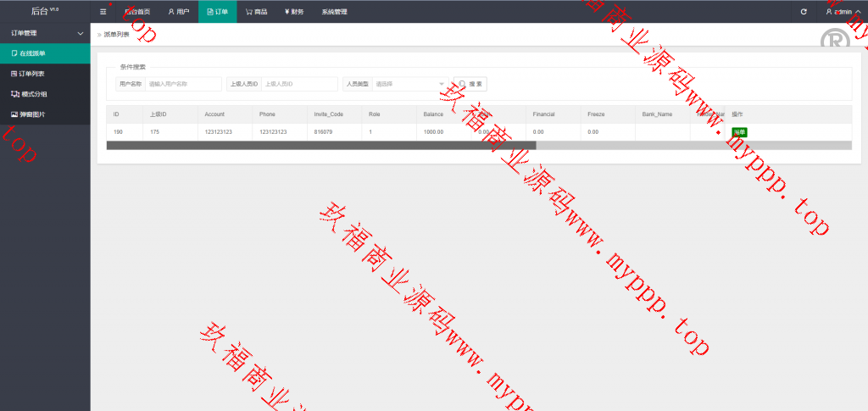Go to the 用户 users menu
Screen dimensions: 868x411
[178, 12]
